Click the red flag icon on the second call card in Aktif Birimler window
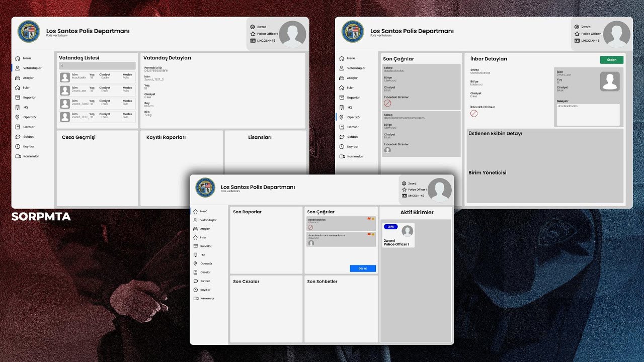Image resolution: width=644 pixels, height=362 pixels. click(x=369, y=234)
